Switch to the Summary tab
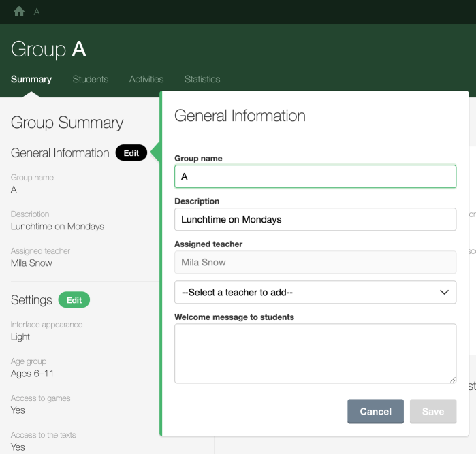The width and height of the screenshot is (476, 454). 31,79
